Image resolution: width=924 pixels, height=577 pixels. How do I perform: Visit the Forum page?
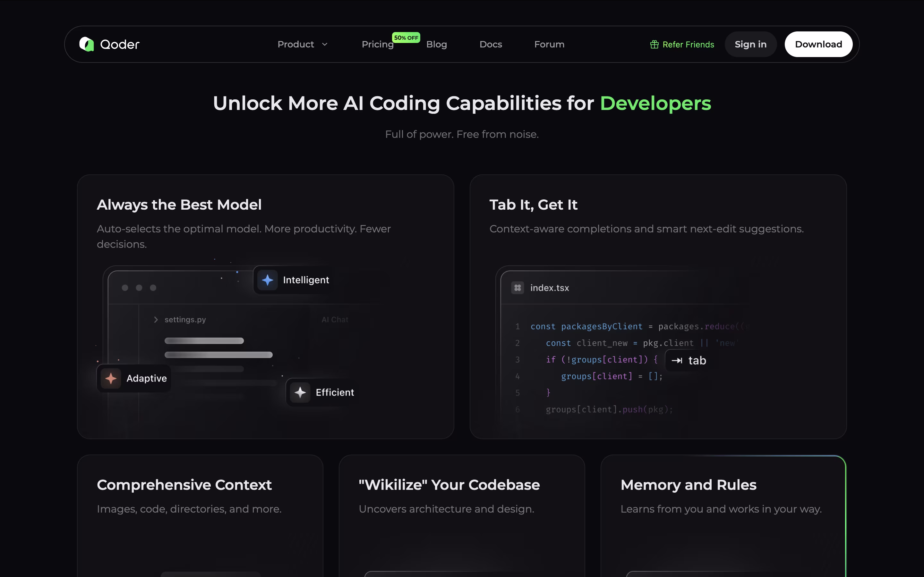pyautogui.click(x=549, y=45)
